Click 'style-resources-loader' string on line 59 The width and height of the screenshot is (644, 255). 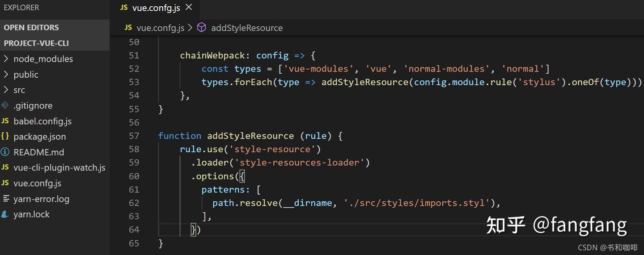299,163
